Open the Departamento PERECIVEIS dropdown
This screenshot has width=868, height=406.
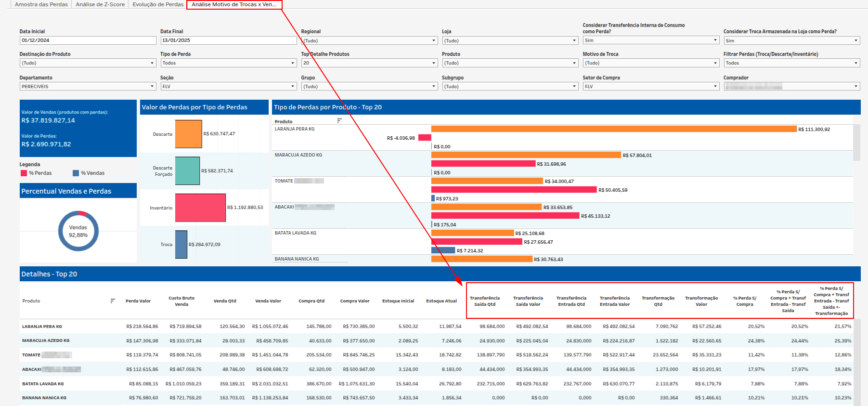pos(88,86)
